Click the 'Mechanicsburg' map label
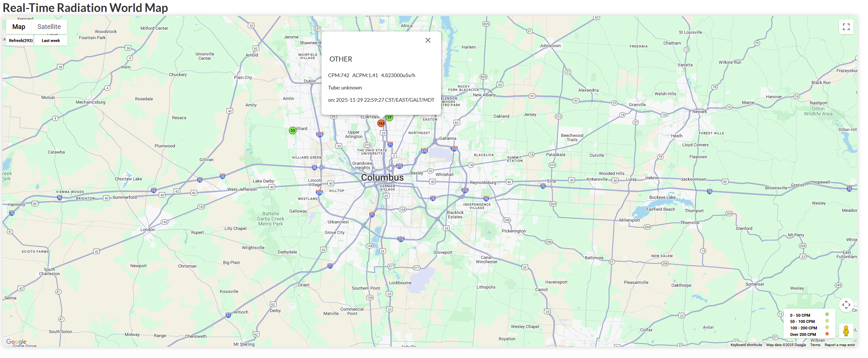The height and width of the screenshot is (358, 868). [x=91, y=102]
